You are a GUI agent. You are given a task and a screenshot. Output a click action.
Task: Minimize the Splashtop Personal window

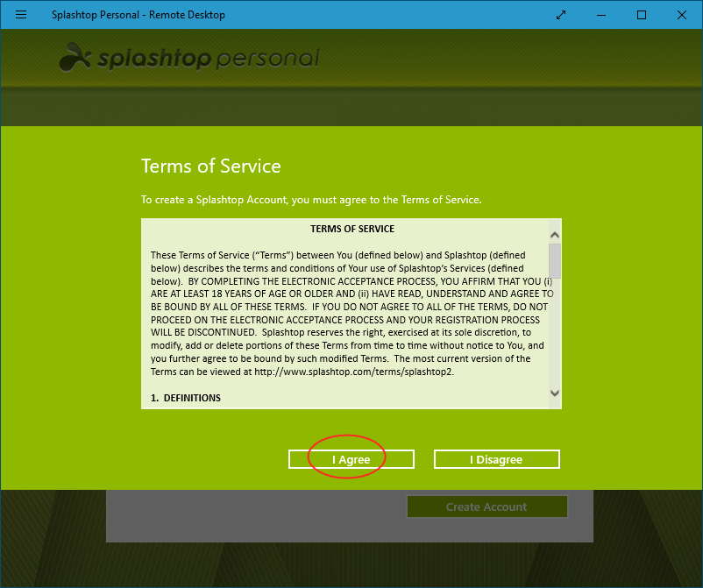[601, 15]
